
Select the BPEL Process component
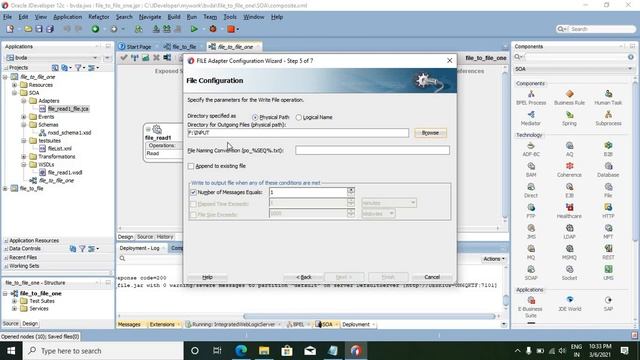[531, 98]
